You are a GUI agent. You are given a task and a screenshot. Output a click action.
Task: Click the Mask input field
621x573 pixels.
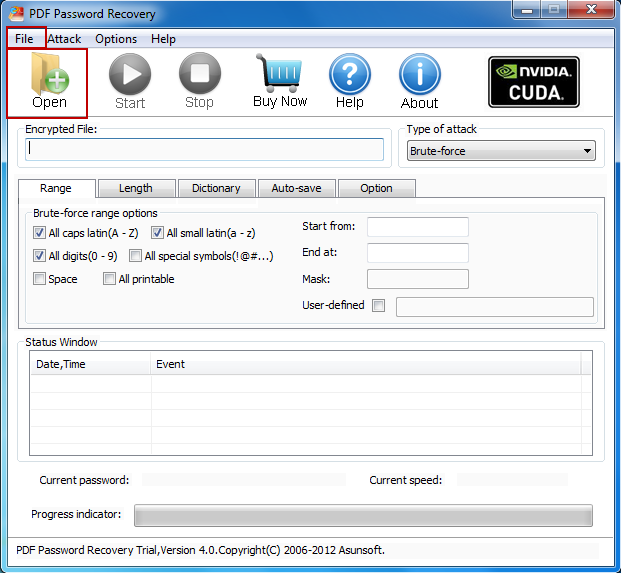pyautogui.click(x=418, y=279)
